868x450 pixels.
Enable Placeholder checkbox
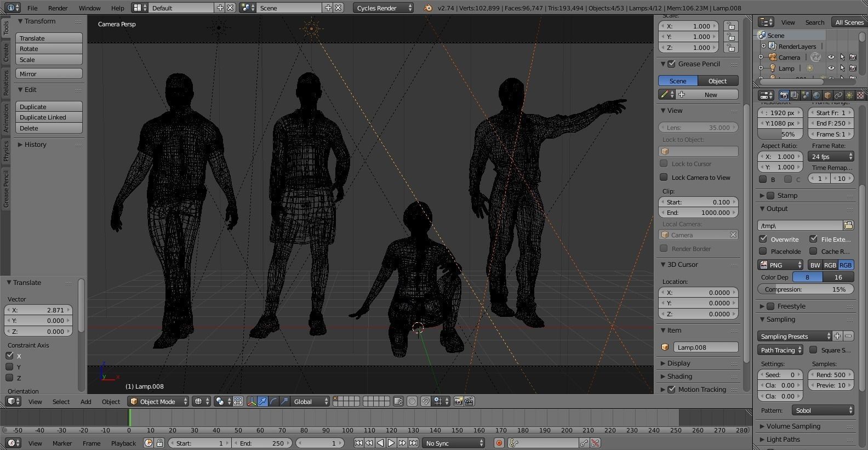click(x=763, y=251)
